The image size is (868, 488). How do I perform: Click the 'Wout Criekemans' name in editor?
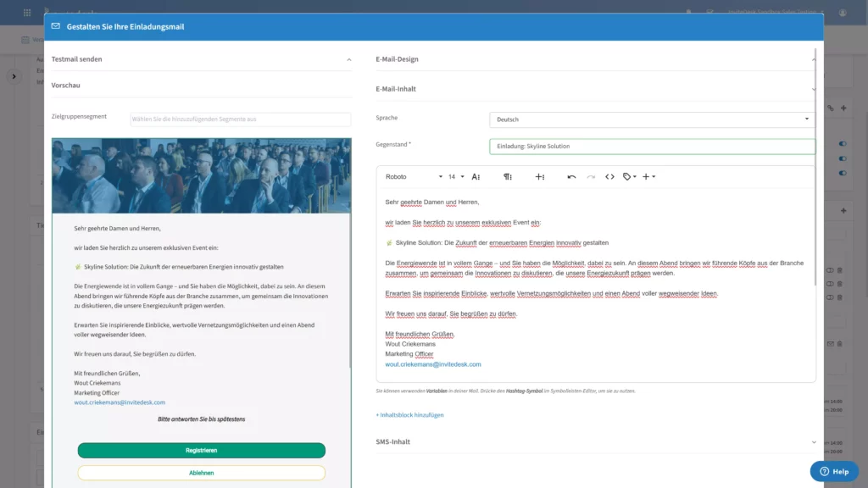coord(410,344)
